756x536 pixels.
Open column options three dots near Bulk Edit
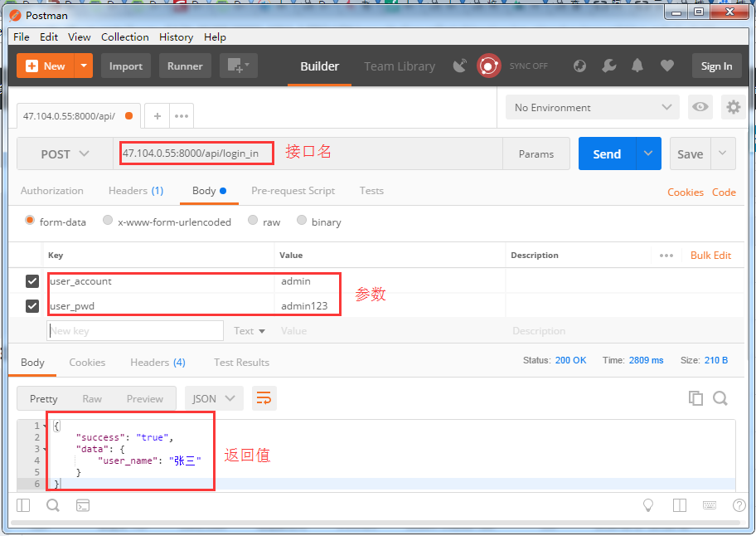click(x=666, y=256)
